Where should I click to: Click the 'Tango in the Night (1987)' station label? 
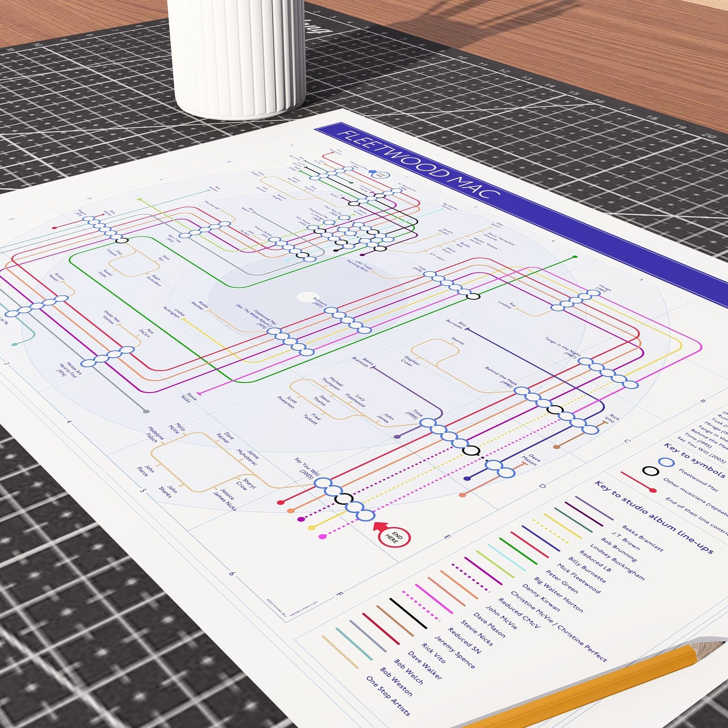click(x=563, y=347)
